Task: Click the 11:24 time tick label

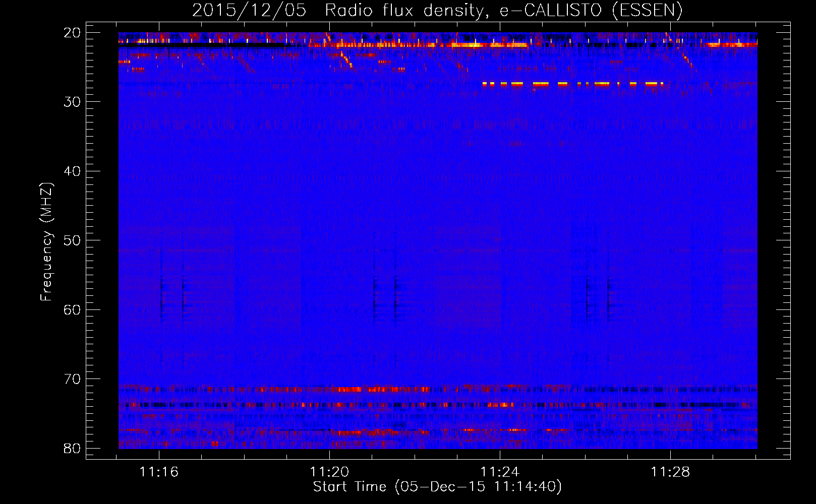Action: pos(500,472)
